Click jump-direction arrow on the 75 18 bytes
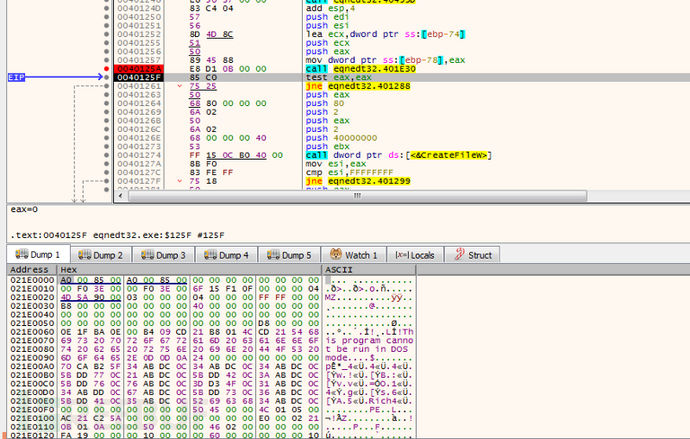690x439 pixels. click(180, 181)
